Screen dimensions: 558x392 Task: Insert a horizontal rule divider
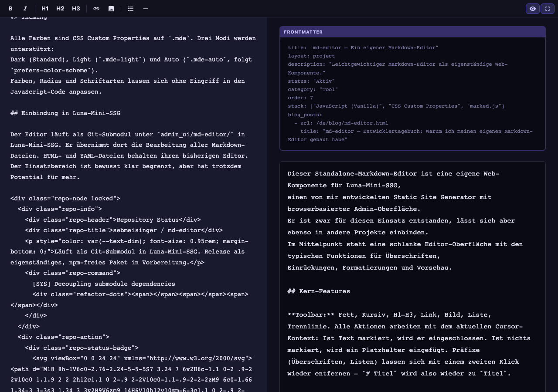pos(146,9)
